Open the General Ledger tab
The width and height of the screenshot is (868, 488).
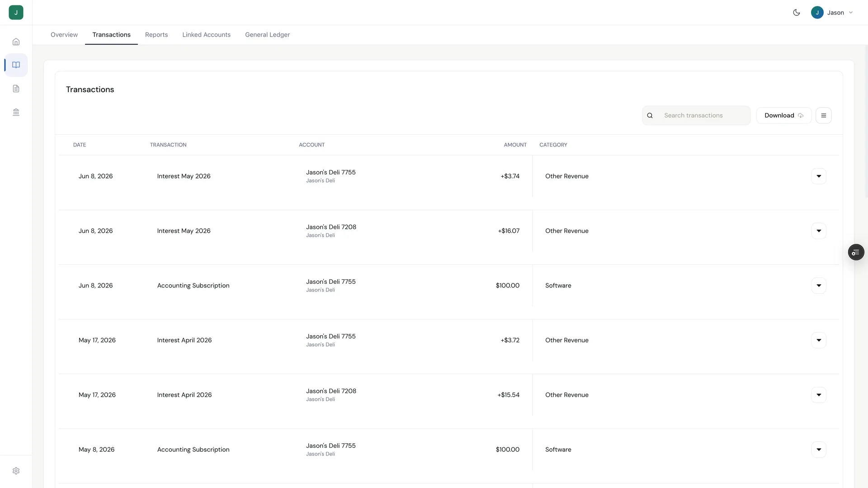(267, 35)
